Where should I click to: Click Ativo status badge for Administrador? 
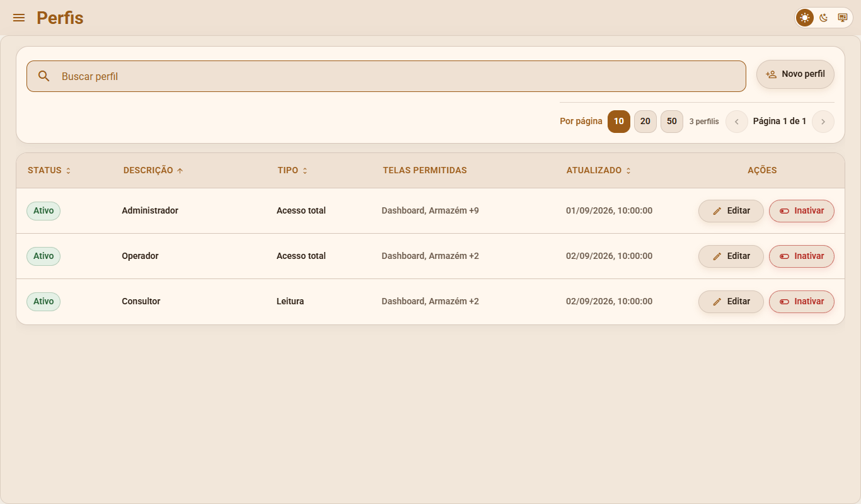pyautogui.click(x=43, y=211)
